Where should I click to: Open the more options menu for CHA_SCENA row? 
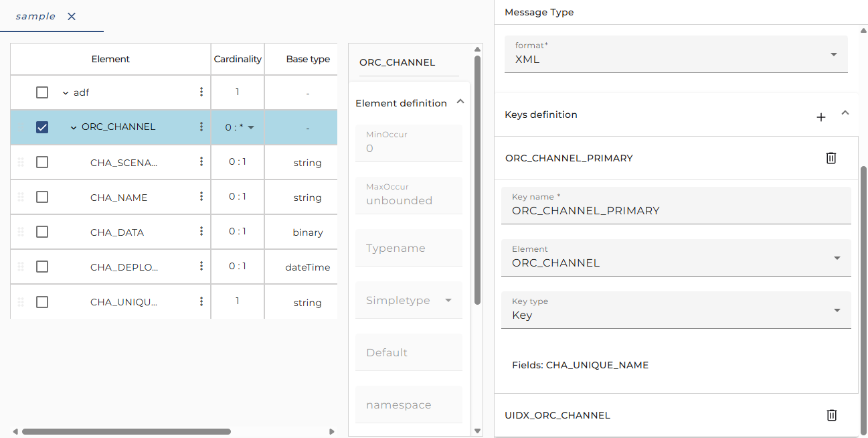tap(201, 161)
